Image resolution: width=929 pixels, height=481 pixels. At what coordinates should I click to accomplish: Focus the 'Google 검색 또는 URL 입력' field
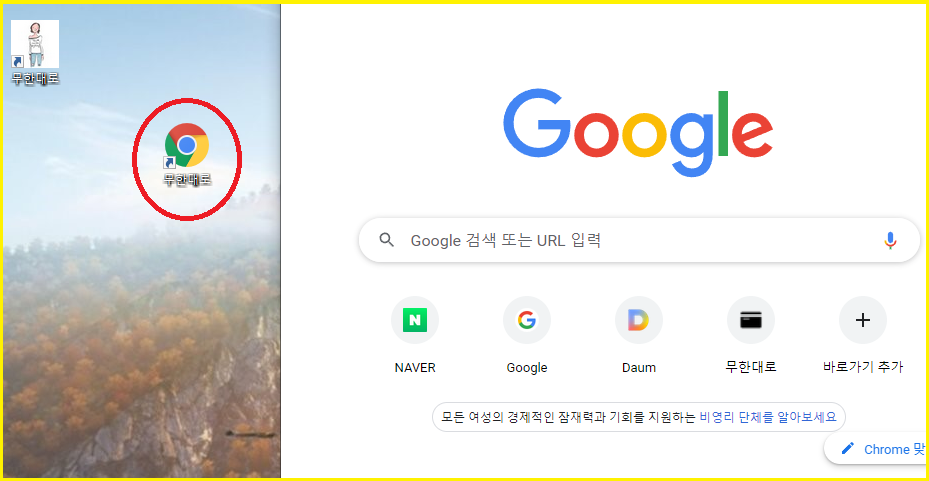click(639, 240)
